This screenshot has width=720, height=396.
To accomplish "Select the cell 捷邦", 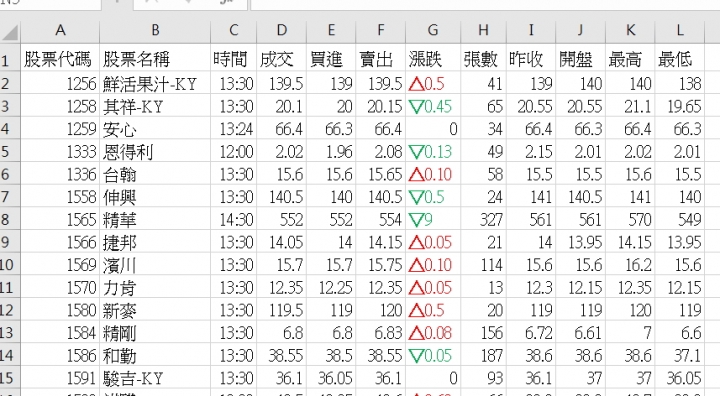I will pos(155,242).
